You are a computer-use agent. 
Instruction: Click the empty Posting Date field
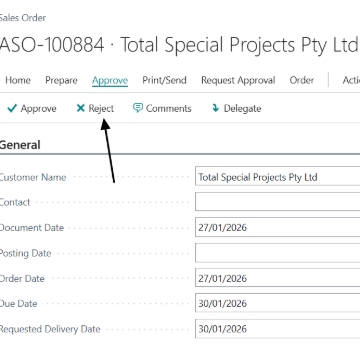tap(277, 253)
